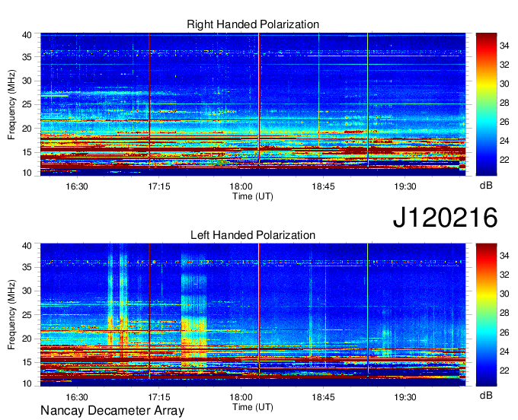
Task: Click the dB unit label under bottom colorbar
Action: pyautogui.click(x=486, y=395)
